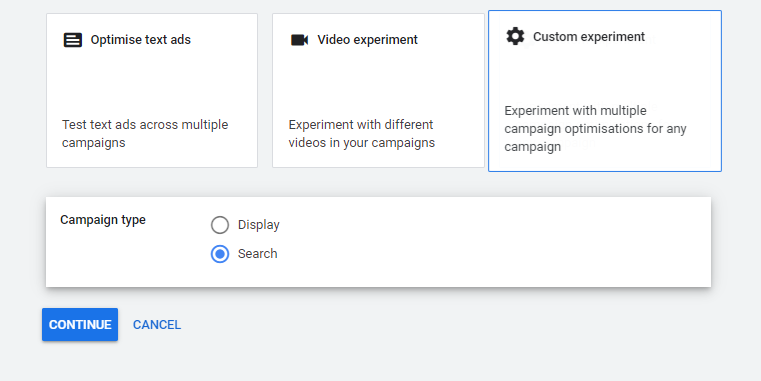
Task: Choose the Custom experiment title
Action: [x=589, y=36]
